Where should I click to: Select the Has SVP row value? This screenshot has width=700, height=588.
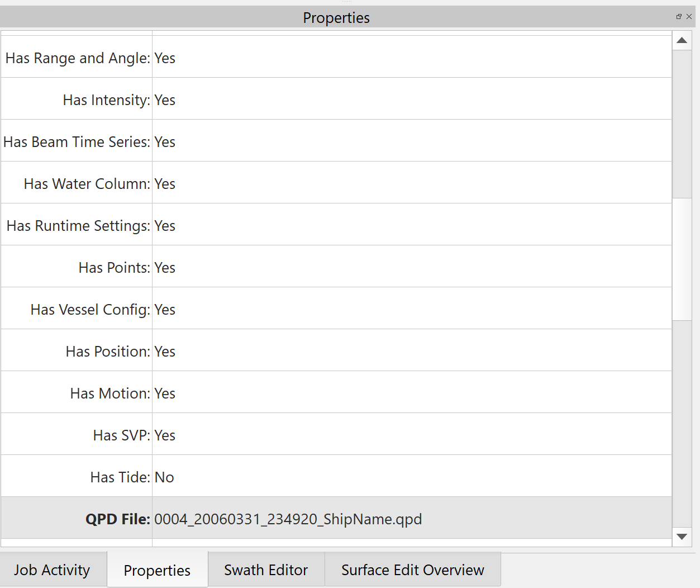click(165, 435)
